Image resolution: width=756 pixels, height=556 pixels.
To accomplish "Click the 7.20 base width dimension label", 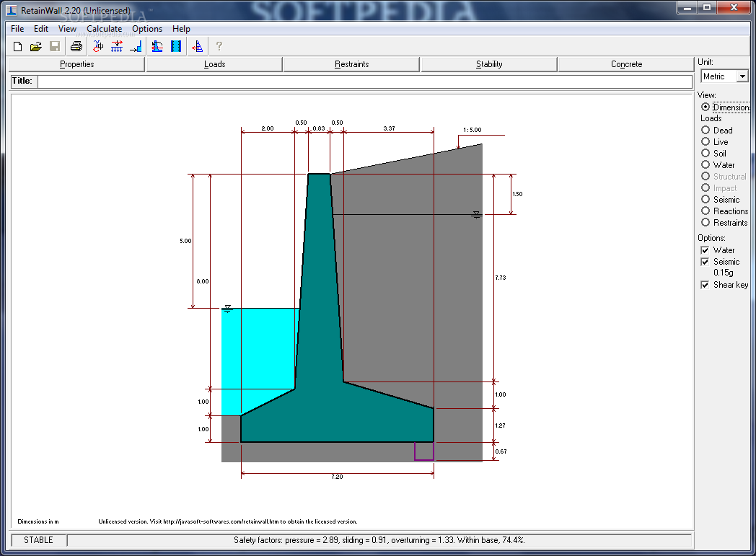I will tap(337, 477).
